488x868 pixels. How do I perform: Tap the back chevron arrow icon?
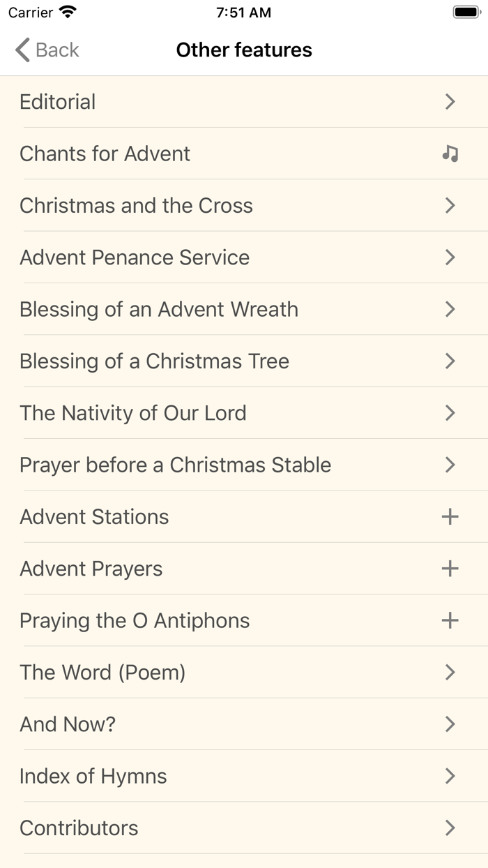pos(20,50)
